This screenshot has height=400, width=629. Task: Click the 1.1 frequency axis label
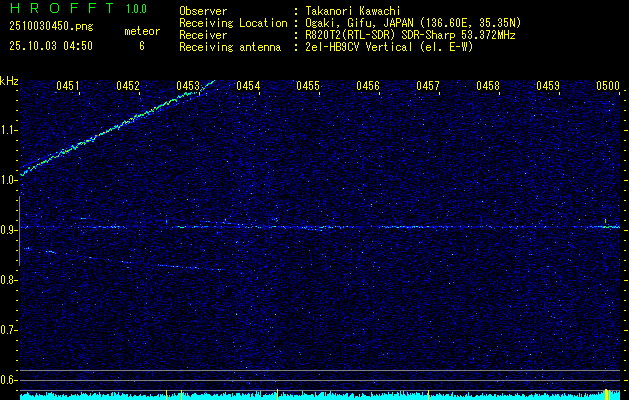tap(7, 130)
